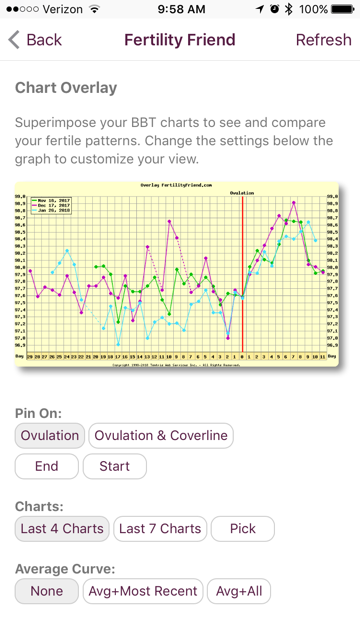Tap the battery icon in status bar
This screenshot has height=640, width=360.
342,9
